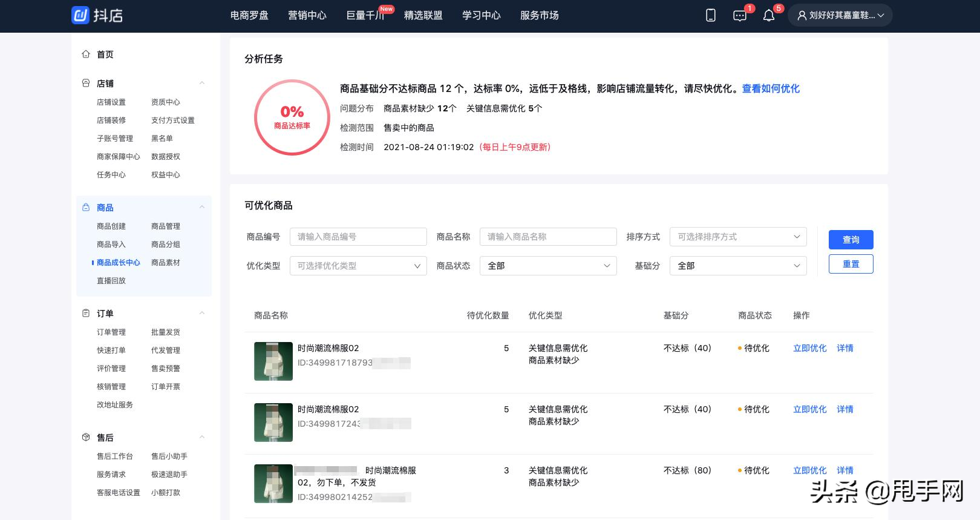
Task: Open 营销中心 in top navigation
Action: [307, 16]
